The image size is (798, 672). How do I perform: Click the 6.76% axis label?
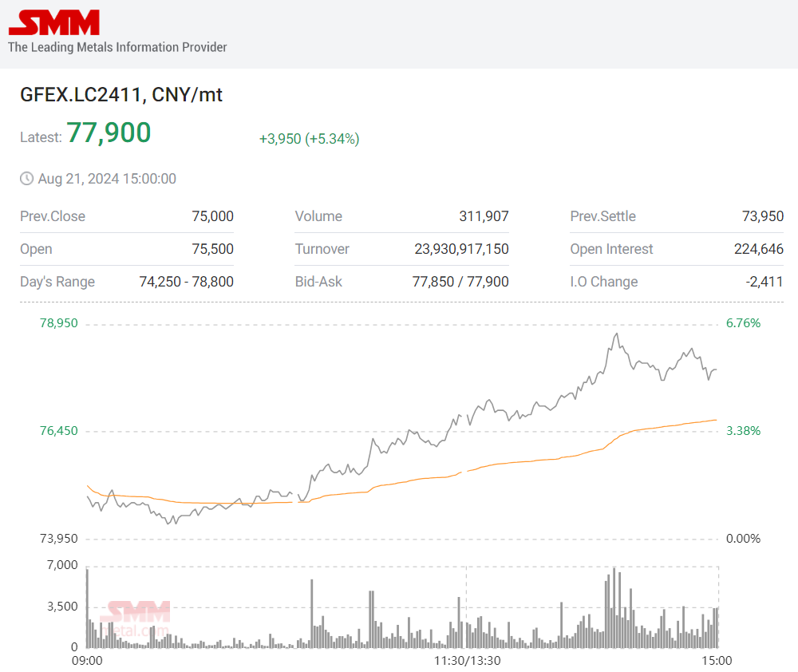743,323
